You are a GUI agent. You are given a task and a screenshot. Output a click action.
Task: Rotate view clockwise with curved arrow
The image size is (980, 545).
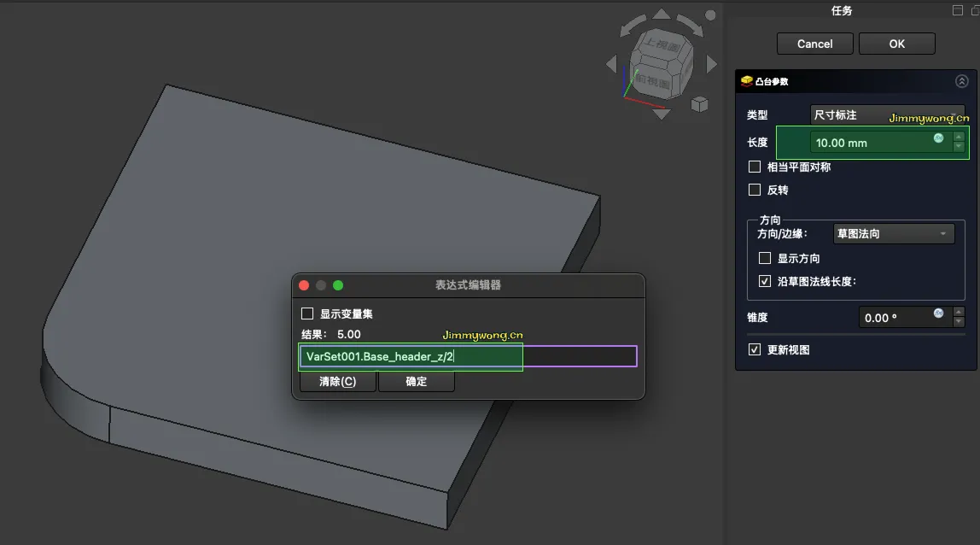691,24
